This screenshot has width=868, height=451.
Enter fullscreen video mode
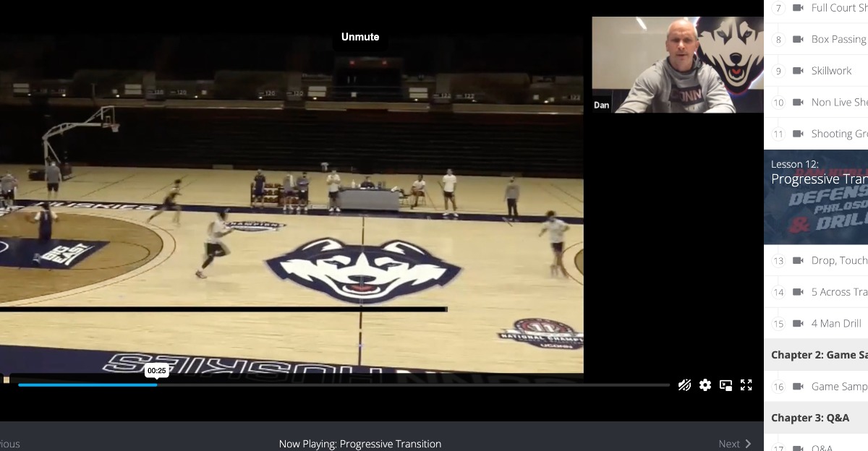pyautogui.click(x=746, y=385)
